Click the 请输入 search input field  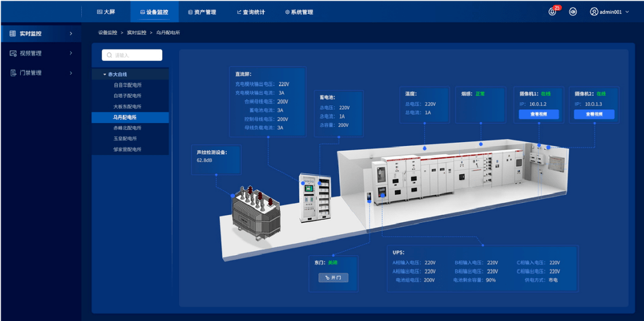[x=132, y=55]
